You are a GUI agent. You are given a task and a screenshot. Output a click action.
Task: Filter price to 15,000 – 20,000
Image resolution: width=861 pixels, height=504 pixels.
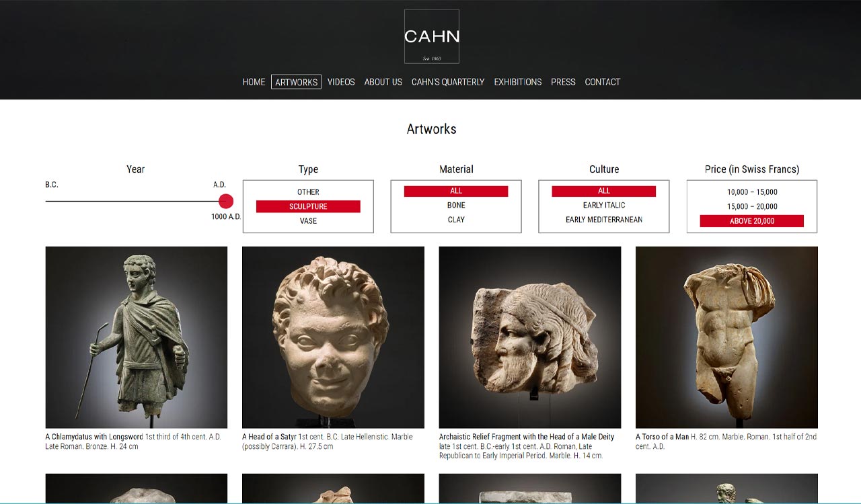[x=752, y=206]
